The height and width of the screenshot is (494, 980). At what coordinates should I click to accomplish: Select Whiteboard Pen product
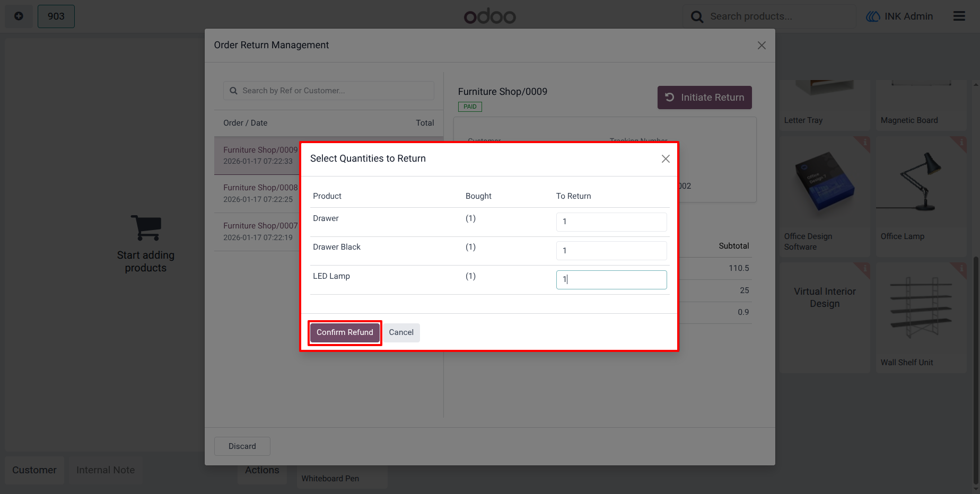(x=342, y=477)
